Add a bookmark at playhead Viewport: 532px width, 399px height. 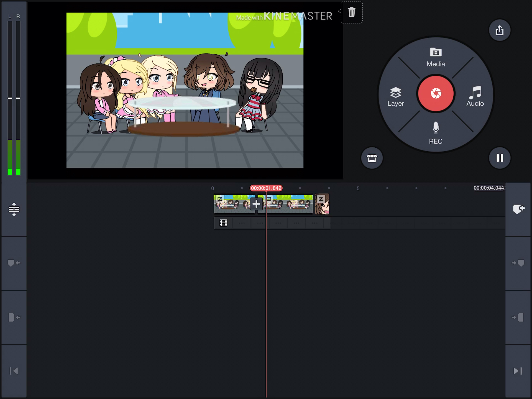point(518,209)
